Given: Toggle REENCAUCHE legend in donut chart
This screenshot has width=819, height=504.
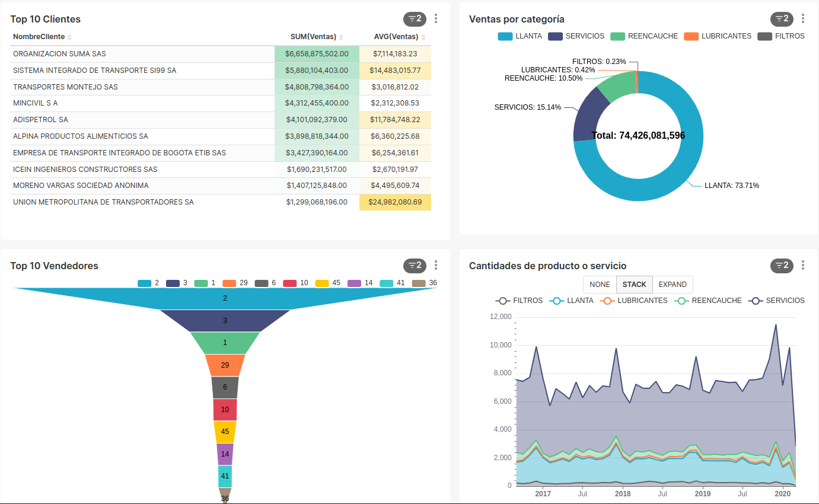Looking at the screenshot, I should [x=644, y=36].
